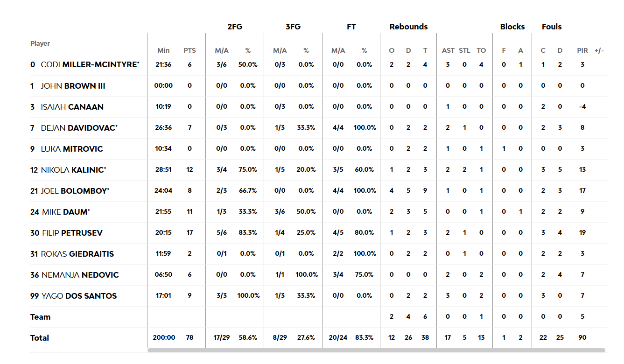Open Isaiah Canaan player profile

click(72, 107)
